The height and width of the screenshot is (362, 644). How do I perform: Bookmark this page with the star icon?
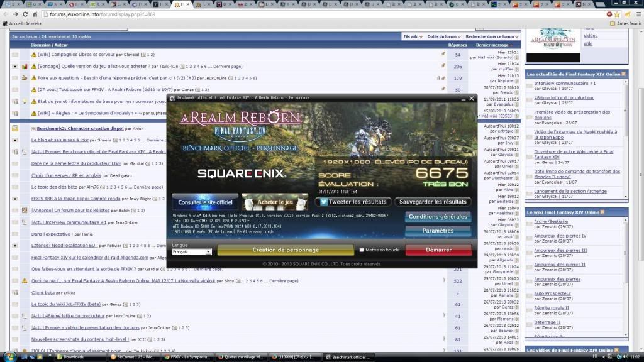point(617,14)
